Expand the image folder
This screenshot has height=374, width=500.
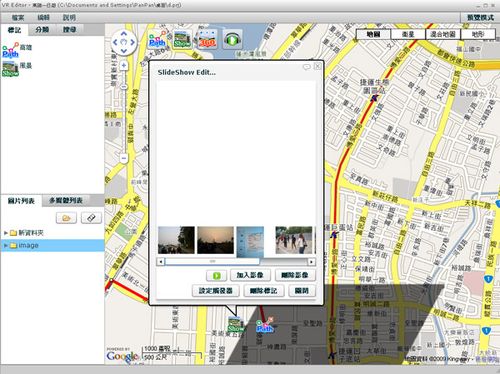click(x=6, y=245)
